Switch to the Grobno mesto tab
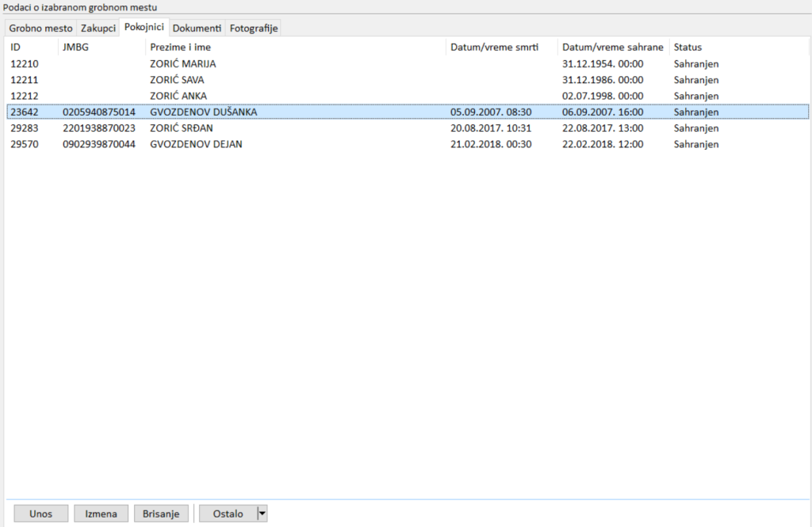The height and width of the screenshot is (527, 812). [40, 29]
